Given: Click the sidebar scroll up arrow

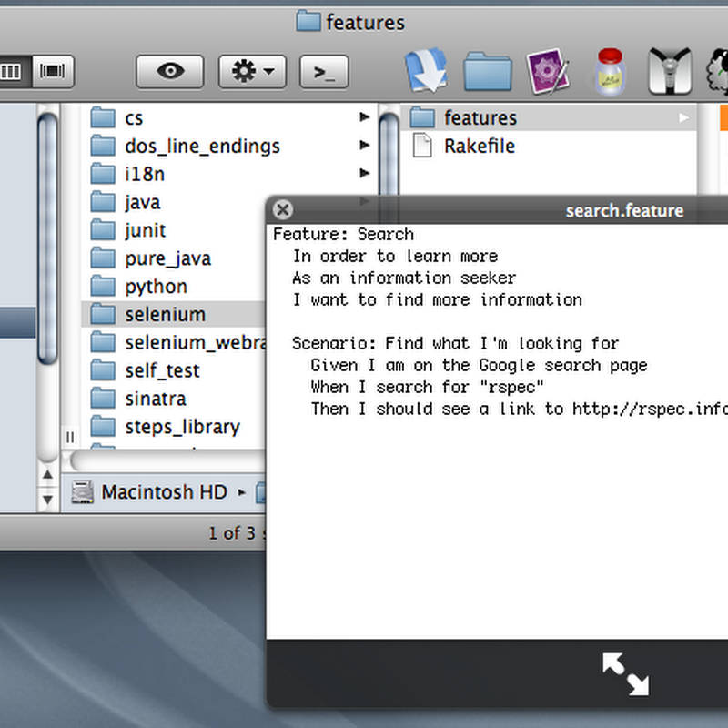Looking at the screenshot, I should (x=47, y=474).
